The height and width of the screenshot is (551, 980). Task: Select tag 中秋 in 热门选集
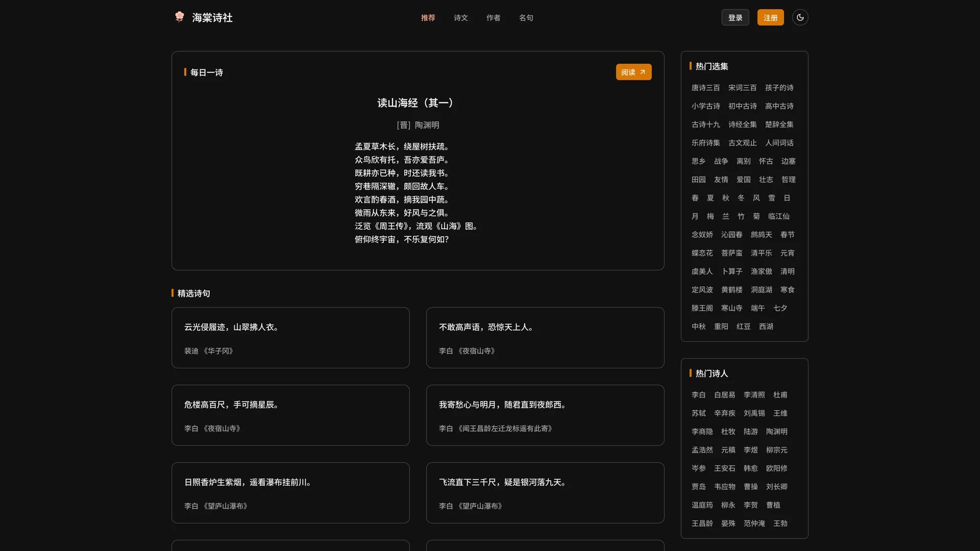tap(698, 326)
